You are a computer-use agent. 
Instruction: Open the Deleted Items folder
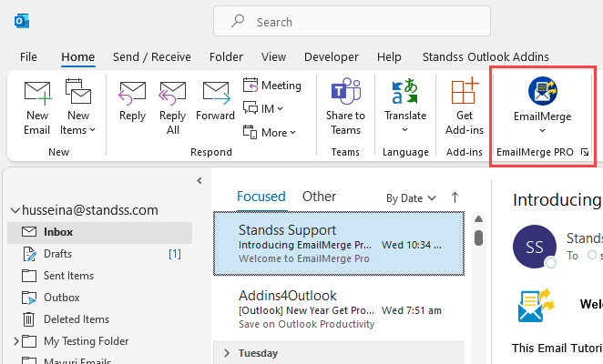[99, 319]
